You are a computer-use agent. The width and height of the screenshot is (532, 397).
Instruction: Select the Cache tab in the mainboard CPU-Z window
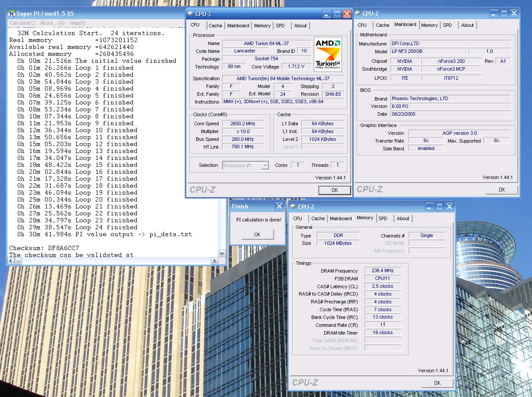383,25
